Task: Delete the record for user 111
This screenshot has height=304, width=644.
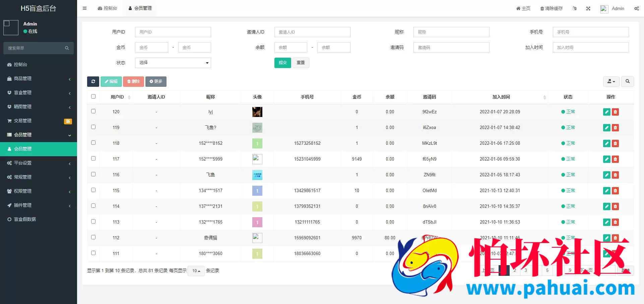Action: [x=615, y=254]
